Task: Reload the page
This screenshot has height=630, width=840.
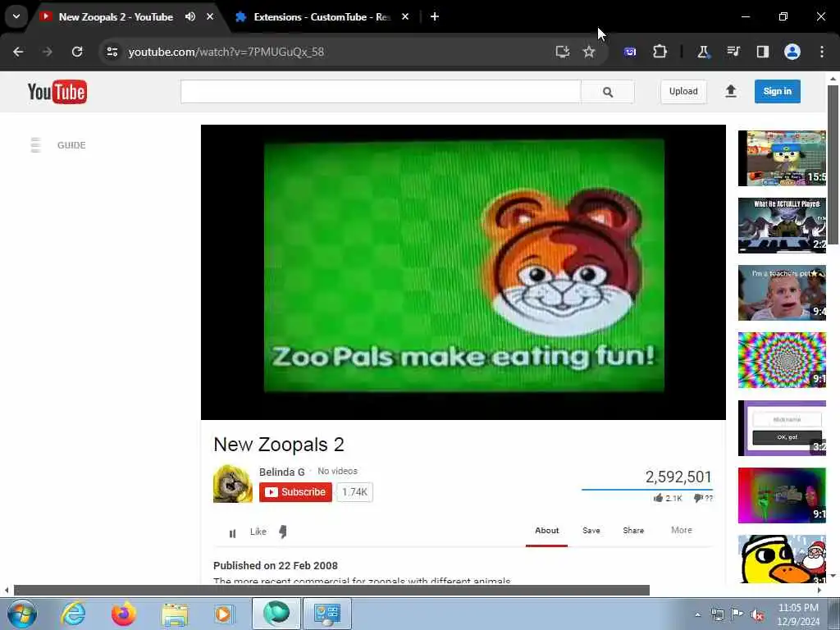Action: [x=77, y=52]
